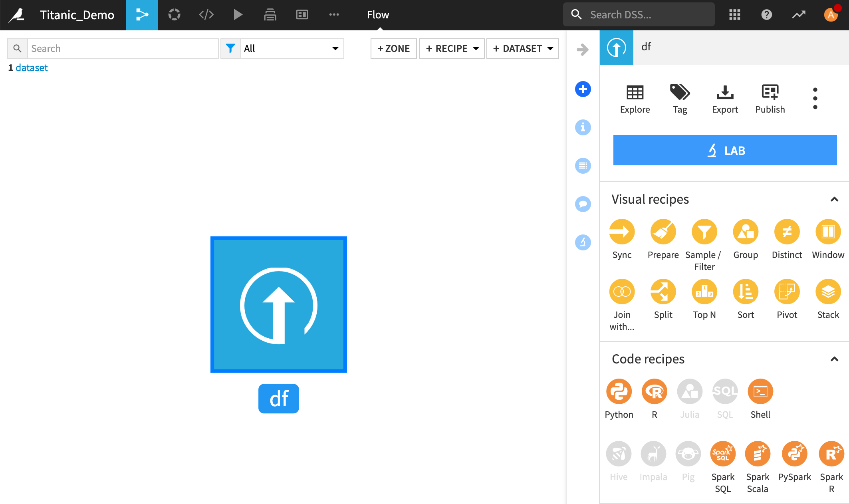This screenshot has width=849, height=504.
Task: Choose the Stack recipe icon
Action: pyautogui.click(x=828, y=292)
